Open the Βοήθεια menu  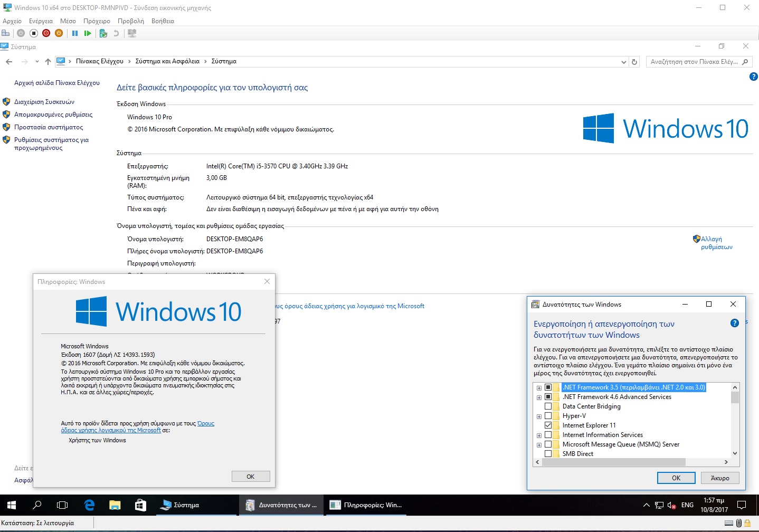click(x=163, y=21)
